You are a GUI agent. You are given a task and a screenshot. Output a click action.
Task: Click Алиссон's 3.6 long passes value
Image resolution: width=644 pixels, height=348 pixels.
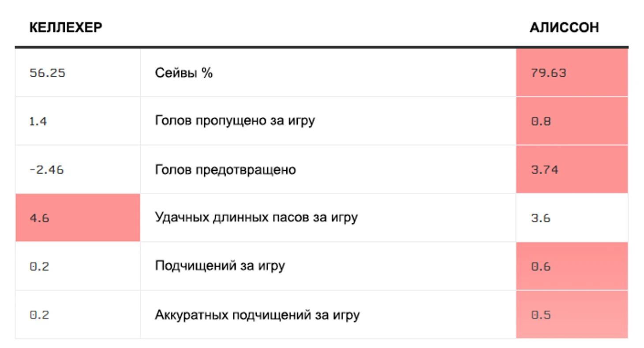pos(540,218)
